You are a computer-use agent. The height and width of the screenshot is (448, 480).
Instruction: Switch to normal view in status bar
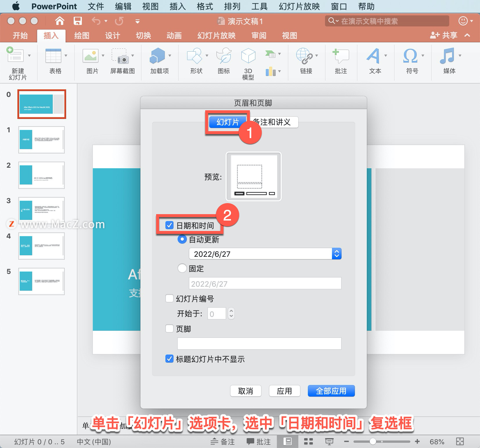(288, 442)
